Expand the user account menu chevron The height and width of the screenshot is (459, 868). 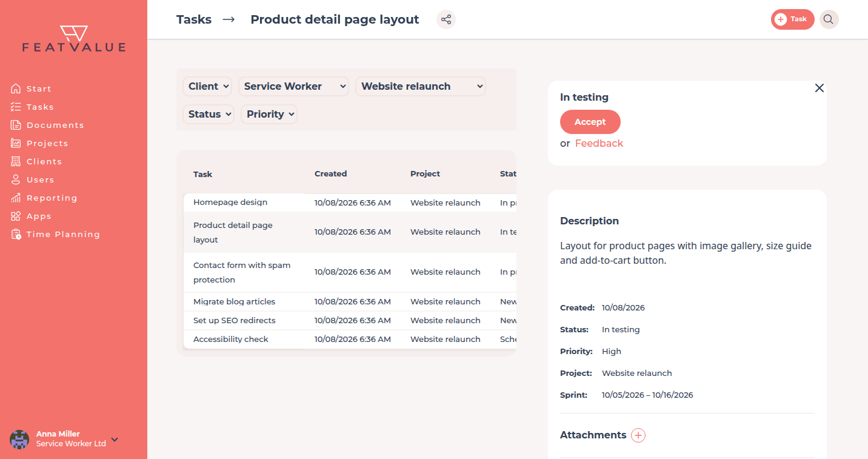click(115, 440)
